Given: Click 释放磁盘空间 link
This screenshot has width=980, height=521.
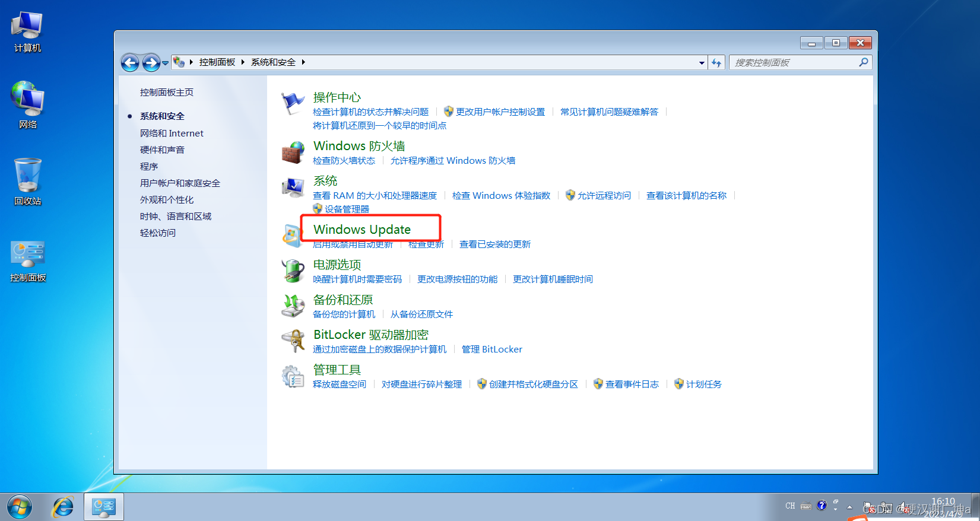Looking at the screenshot, I should tap(340, 384).
